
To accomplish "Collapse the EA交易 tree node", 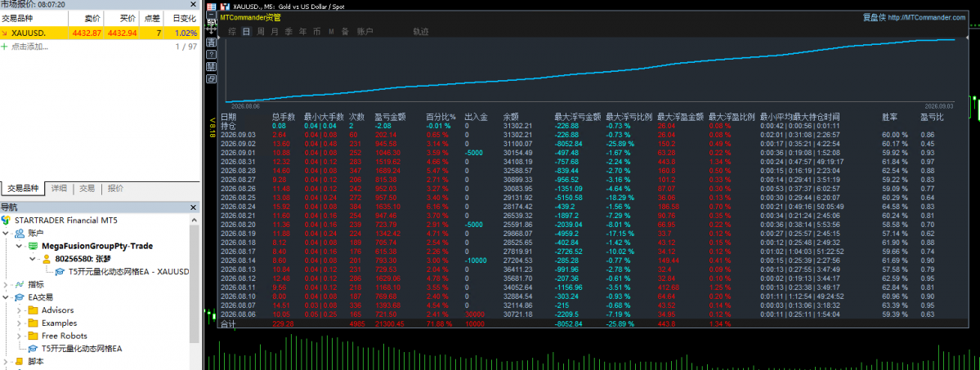I will tap(6, 297).
